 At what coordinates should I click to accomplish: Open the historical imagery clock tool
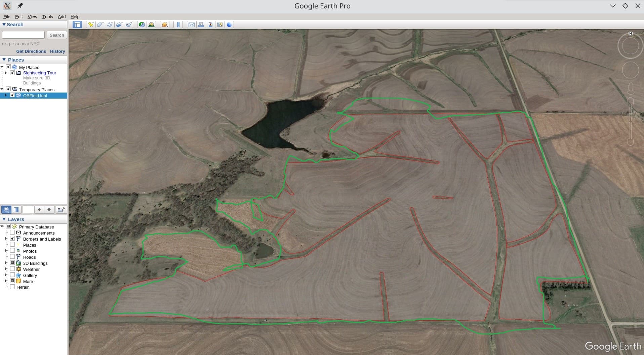point(142,25)
